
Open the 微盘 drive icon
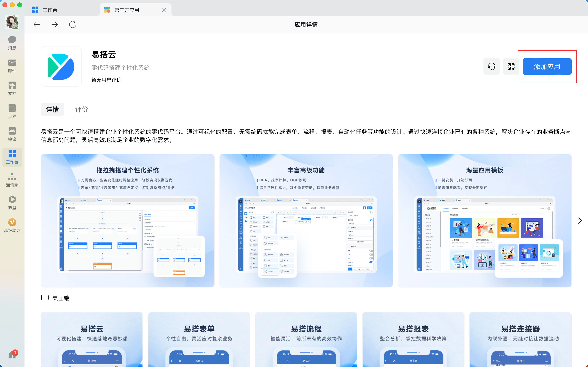pyautogui.click(x=12, y=203)
